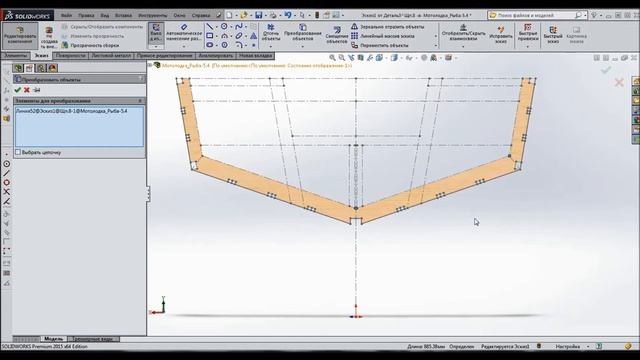Viewport: 640px width, 360px height.
Task: Select the Ellipse sketch tool
Action: coord(239,36)
